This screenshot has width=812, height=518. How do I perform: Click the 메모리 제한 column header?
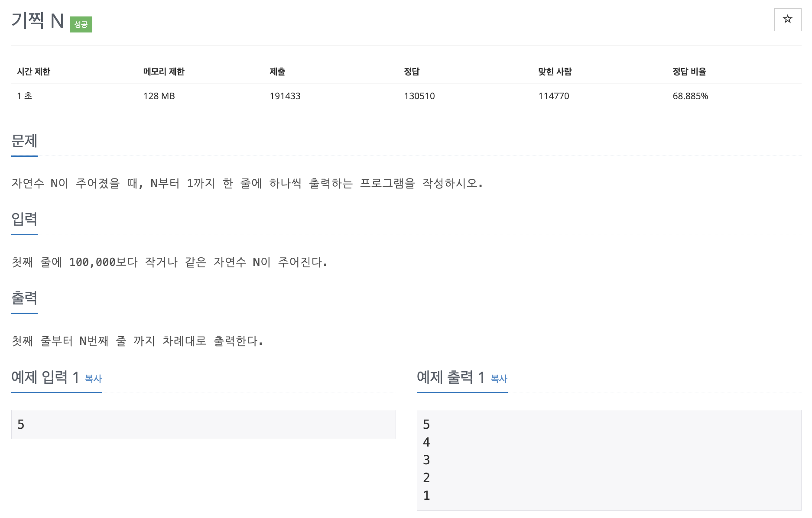coord(164,71)
